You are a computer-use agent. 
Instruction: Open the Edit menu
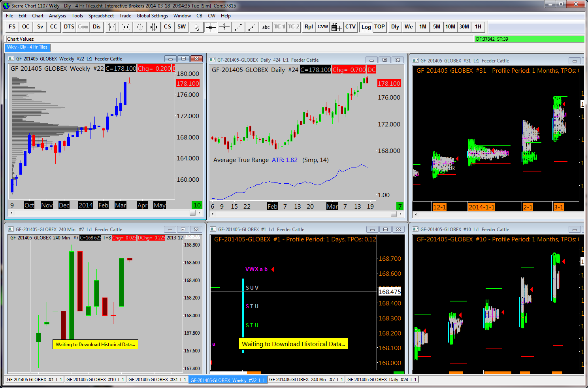[x=23, y=16]
